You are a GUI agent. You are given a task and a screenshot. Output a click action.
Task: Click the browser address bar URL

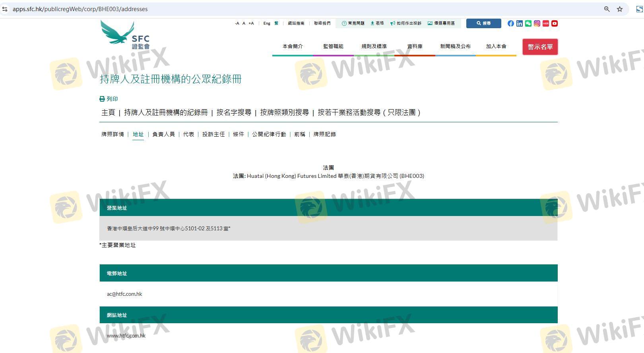[80, 9]
